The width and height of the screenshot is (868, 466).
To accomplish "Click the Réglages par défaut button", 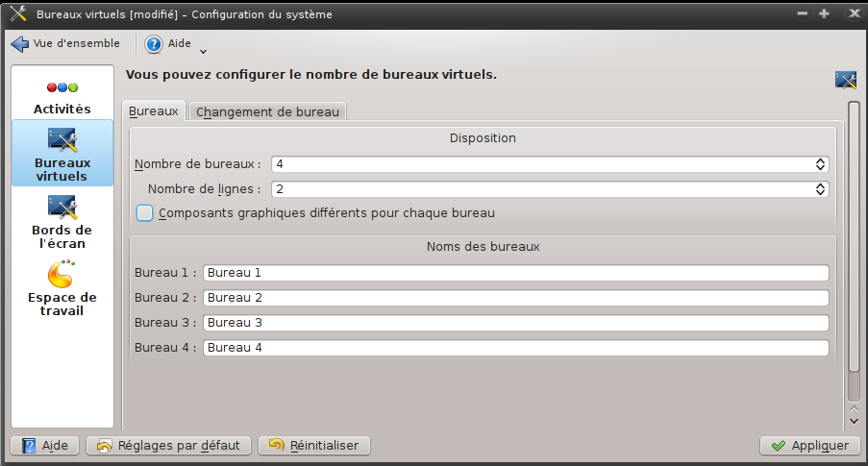I will pos(168,446).
